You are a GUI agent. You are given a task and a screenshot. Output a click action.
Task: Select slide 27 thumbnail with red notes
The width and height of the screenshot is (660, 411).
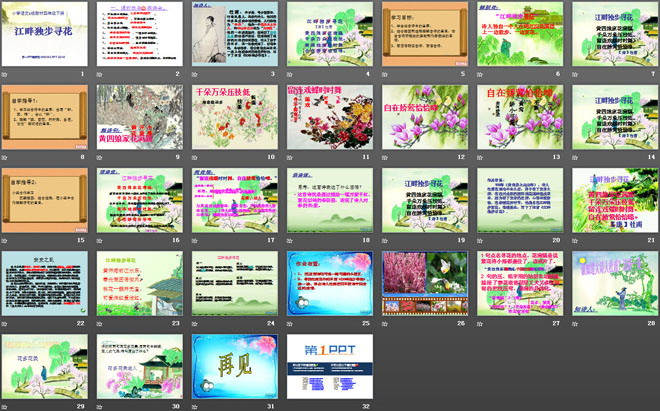pos(520,283)
